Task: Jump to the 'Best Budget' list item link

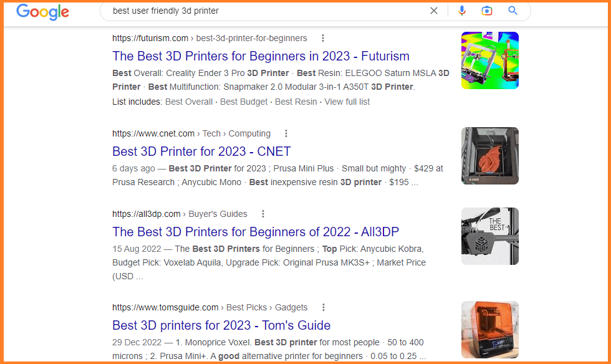Action: point(244,102)
